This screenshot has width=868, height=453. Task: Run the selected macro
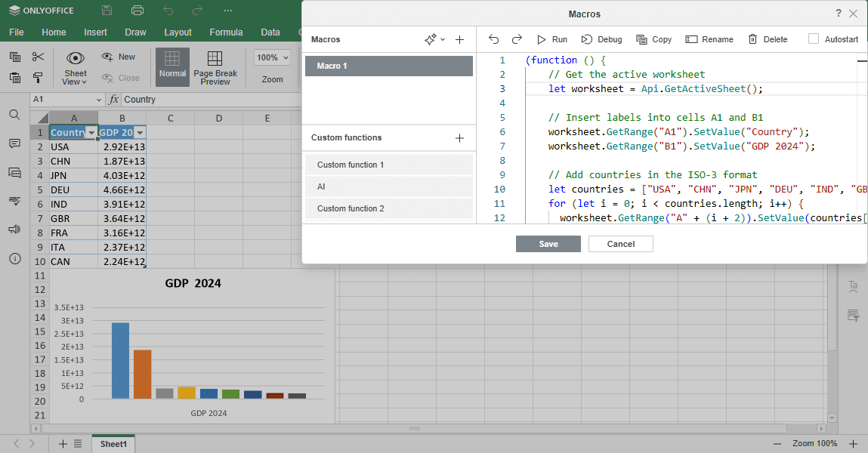[x=552, y=39]
